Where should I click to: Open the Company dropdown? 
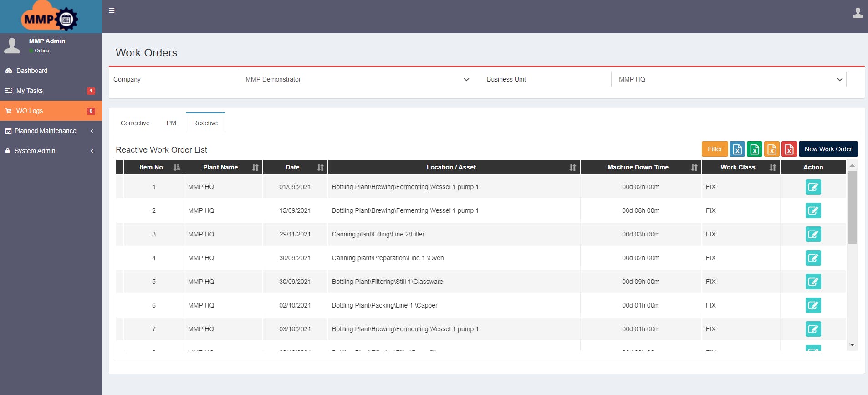tap(355, 79)
